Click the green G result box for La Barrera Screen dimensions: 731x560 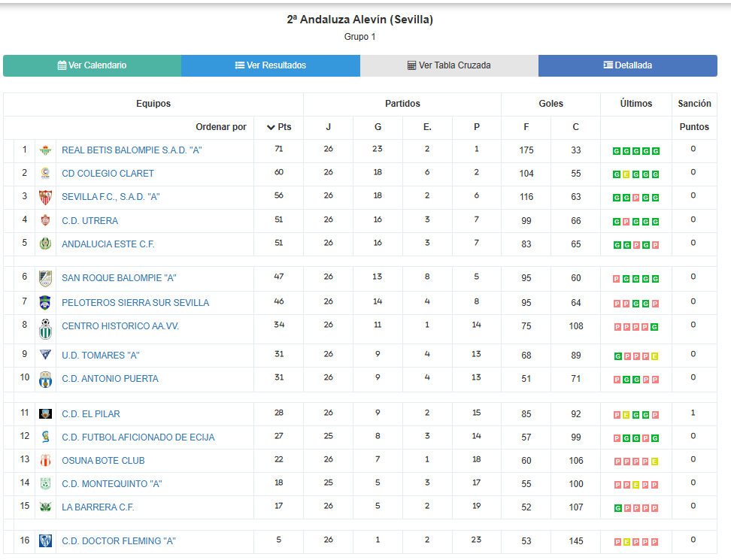(x=617, y=508)
